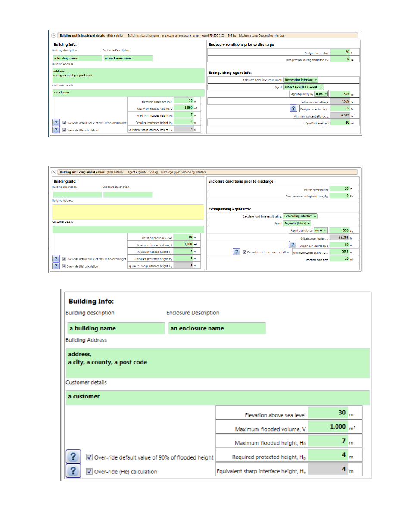Open help for Over-ride (He) calculation, enlarged panel
411x532 pixels.
73,471
